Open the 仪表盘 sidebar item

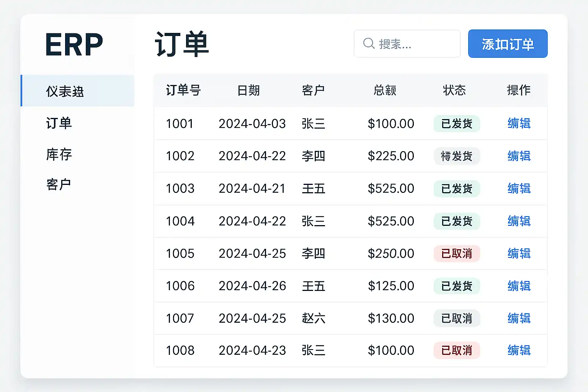coord(65,91)
